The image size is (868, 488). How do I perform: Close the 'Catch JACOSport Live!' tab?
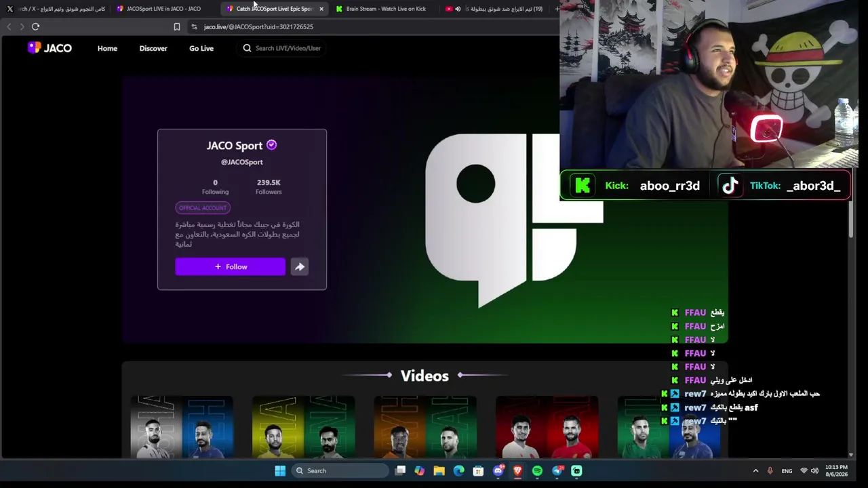321,9
